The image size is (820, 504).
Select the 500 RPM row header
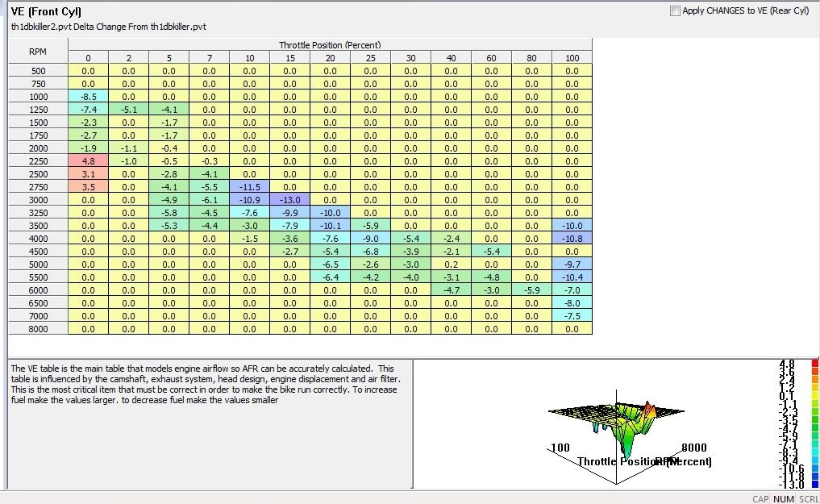click(x=38, y=71)
